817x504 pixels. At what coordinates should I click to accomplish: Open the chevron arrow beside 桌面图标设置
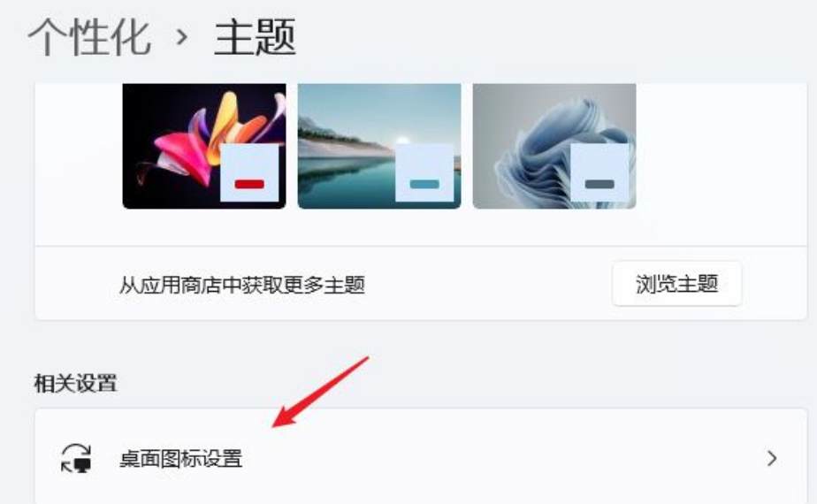coord(772,459)
